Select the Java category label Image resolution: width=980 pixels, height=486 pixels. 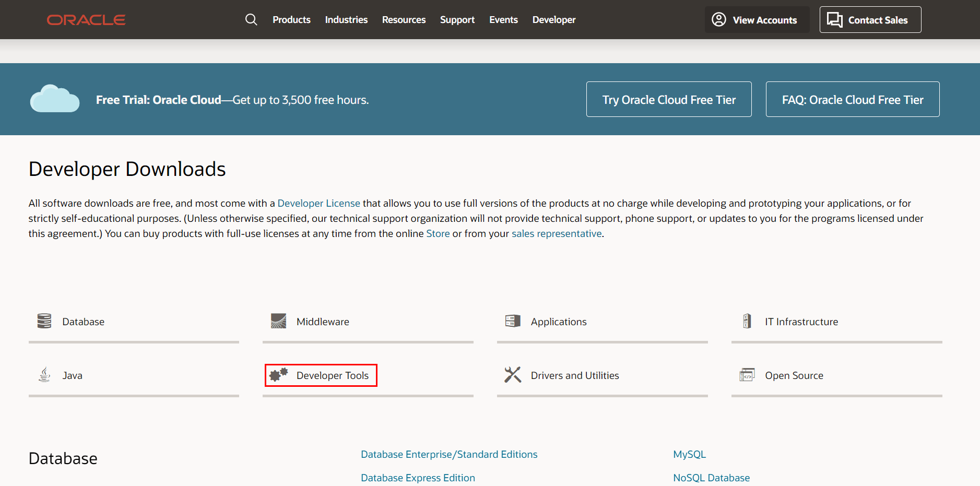point(73,375)
